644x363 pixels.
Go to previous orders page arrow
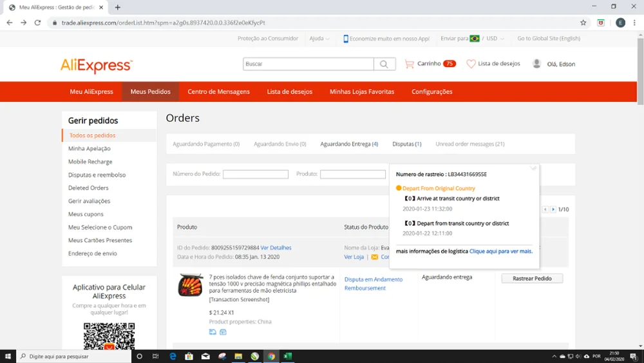[545, 210]
